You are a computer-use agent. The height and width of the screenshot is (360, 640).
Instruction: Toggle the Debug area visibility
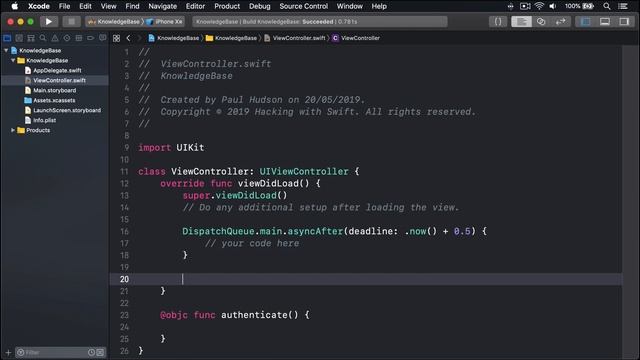(605, 22)
